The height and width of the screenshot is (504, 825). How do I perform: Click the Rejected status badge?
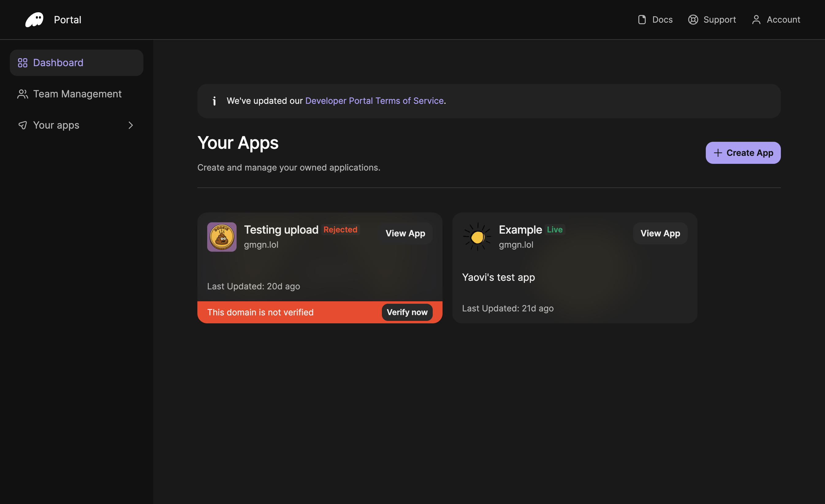(340, 229)
